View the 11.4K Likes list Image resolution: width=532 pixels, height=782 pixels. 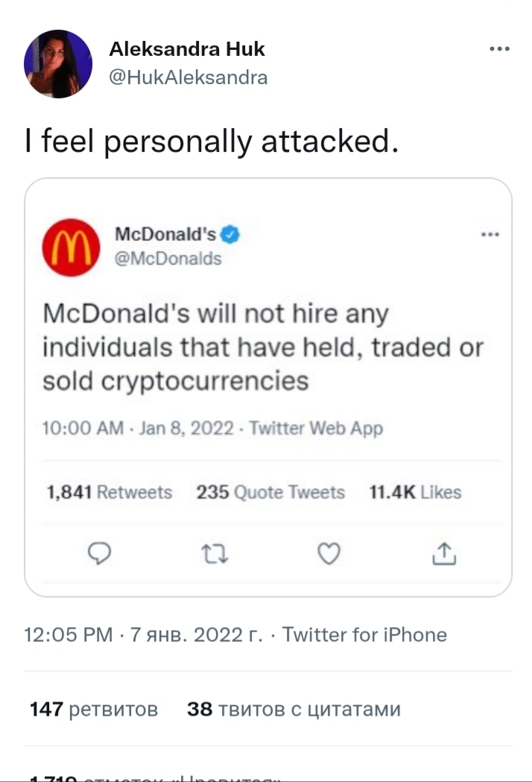[415, 492]
